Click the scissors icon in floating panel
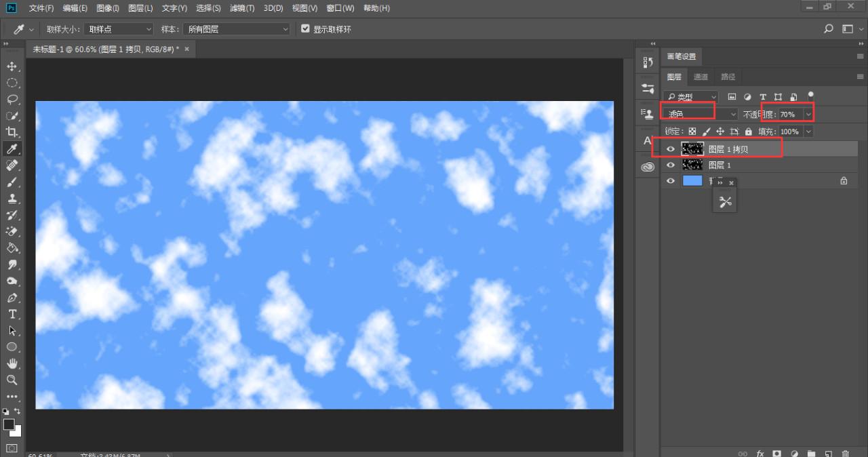Screen dimensions: 868x457 725,201
